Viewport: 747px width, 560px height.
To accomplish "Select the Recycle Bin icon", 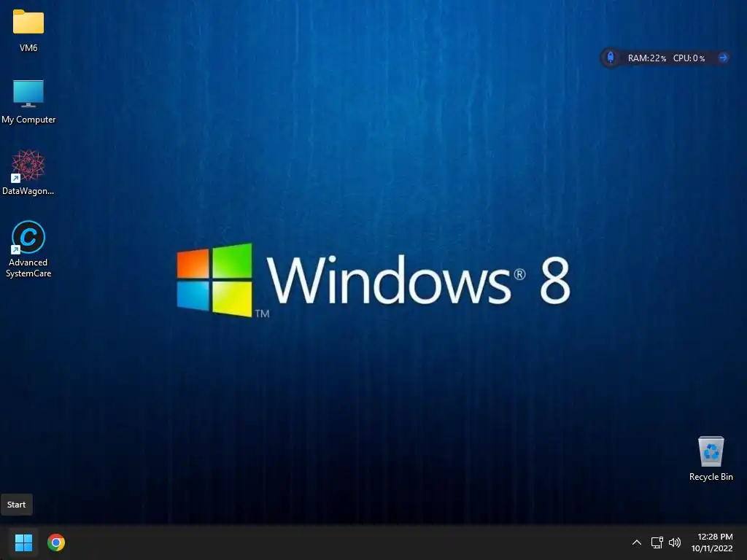I will pos(711,451).
